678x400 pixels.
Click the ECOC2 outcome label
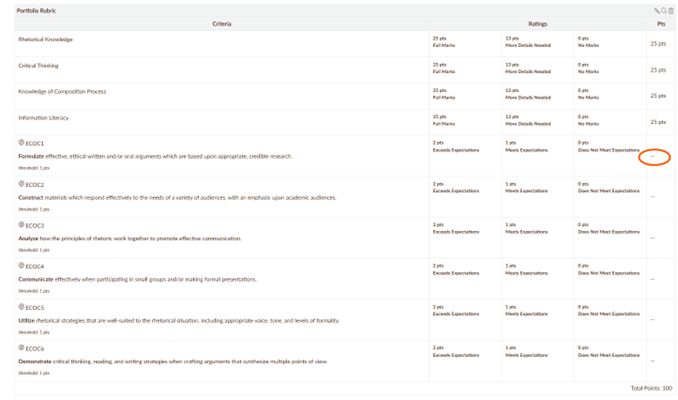coord(35,185)
